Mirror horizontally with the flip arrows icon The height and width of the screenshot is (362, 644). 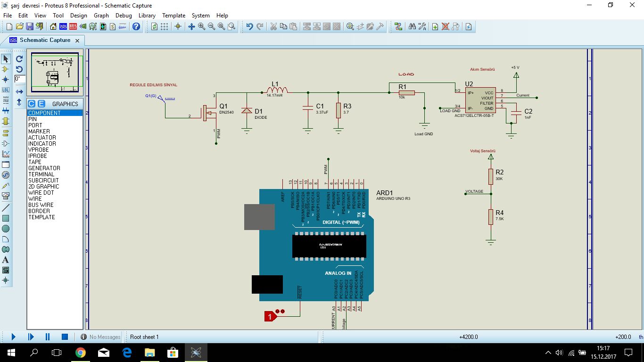(19, 91)
